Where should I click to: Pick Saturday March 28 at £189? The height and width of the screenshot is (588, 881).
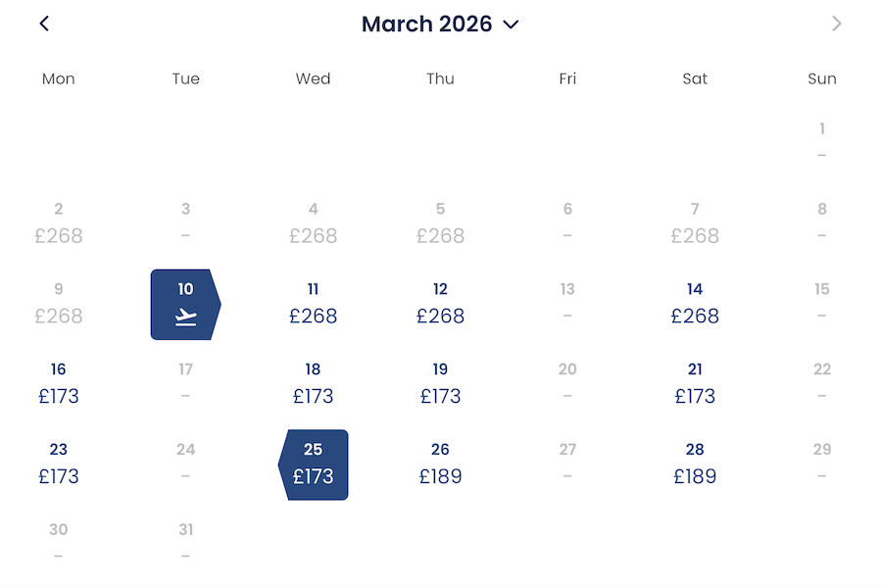(695, 465)
